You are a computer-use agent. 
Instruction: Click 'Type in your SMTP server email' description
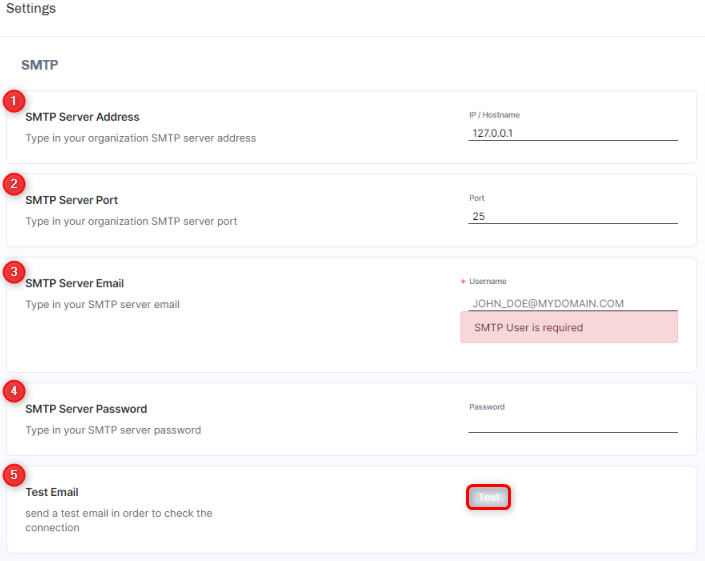[x=103, y=304]
